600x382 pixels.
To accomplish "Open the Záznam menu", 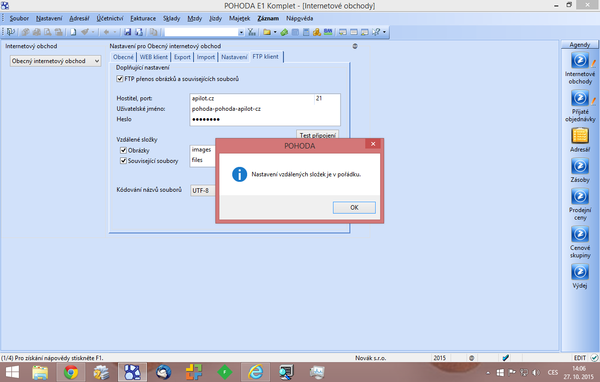I will [268, 18].
